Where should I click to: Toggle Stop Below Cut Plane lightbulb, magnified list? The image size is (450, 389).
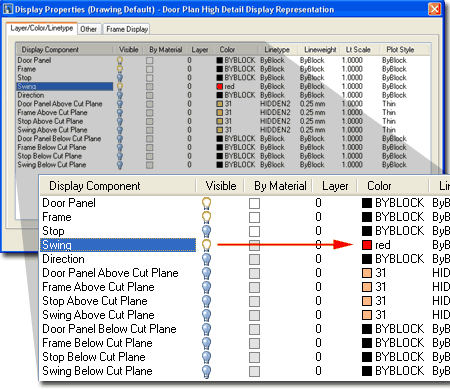pyautogui.click(x=207, y=357)
